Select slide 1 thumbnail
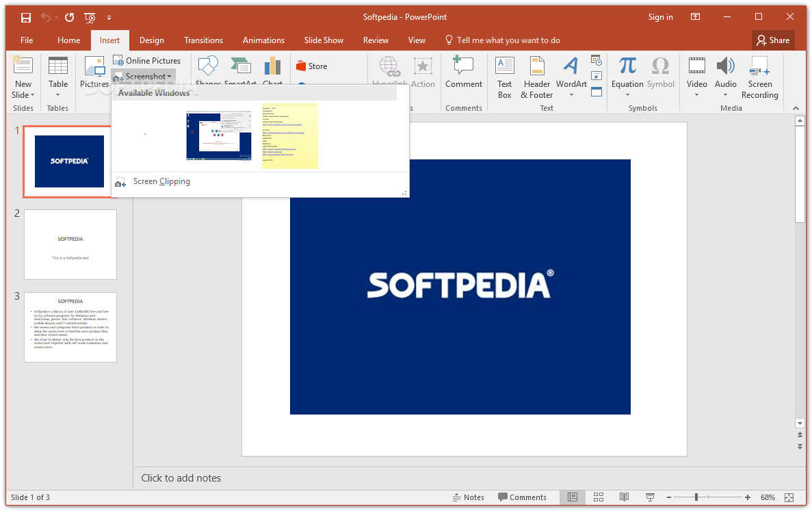Viewport: 812px width, 511px height. click(x=69, y=161)
